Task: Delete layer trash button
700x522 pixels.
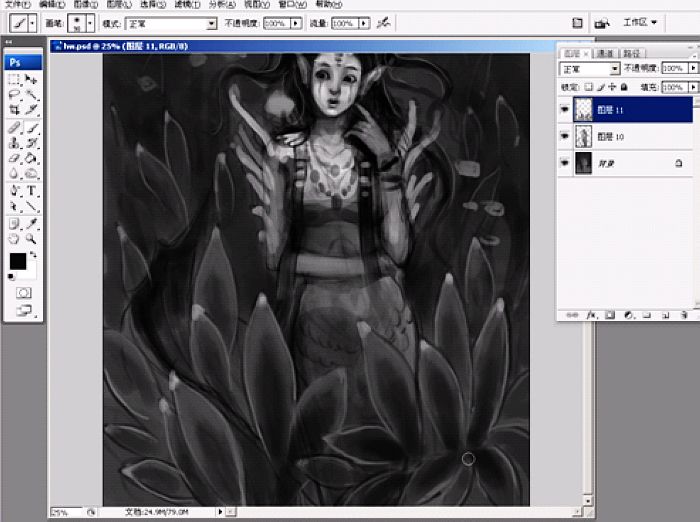Action: pyautogui.click(x=683, y=315)
